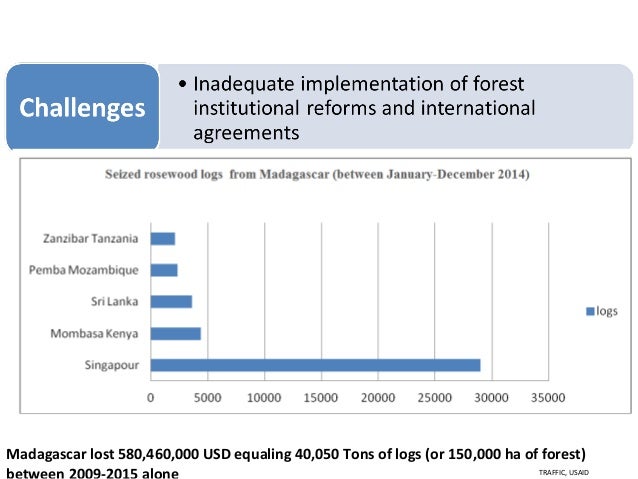The width and height of the screenshot is (638, 479).
Task: Click the Pemba Mozambique bar
Action: [x=164, y=270]
